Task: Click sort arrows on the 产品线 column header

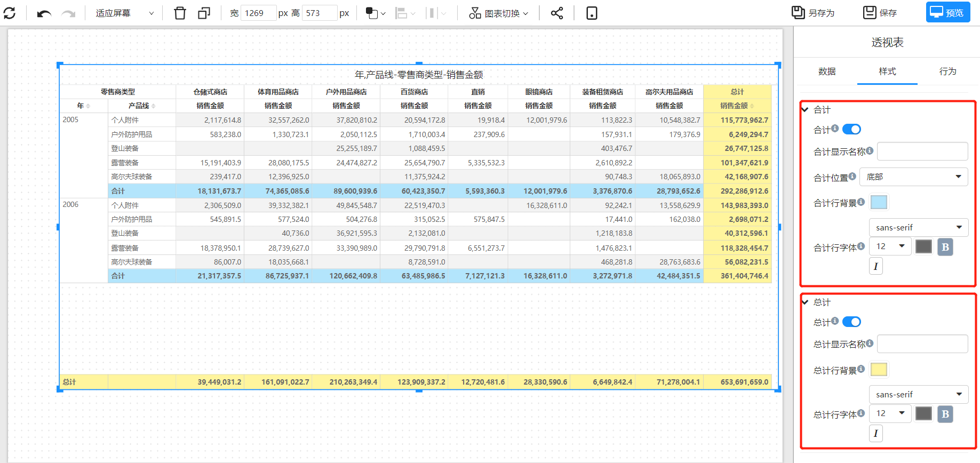Action: coord(154,106)
